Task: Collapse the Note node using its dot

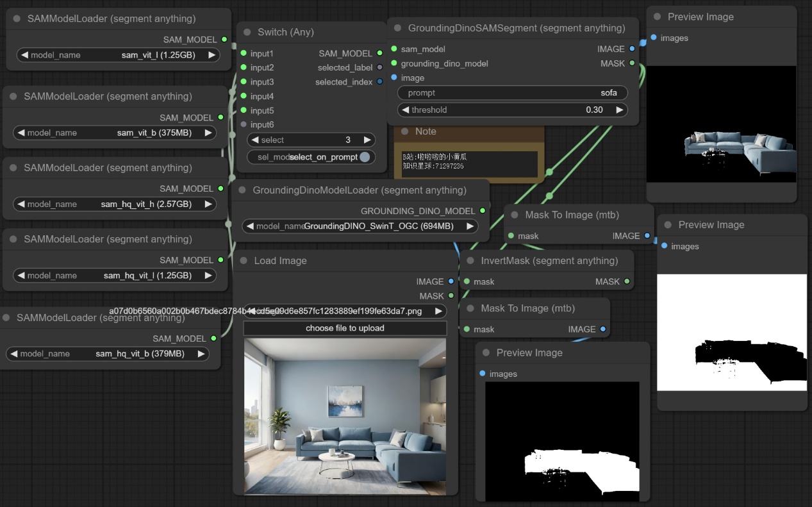Action: pos(404,131)
